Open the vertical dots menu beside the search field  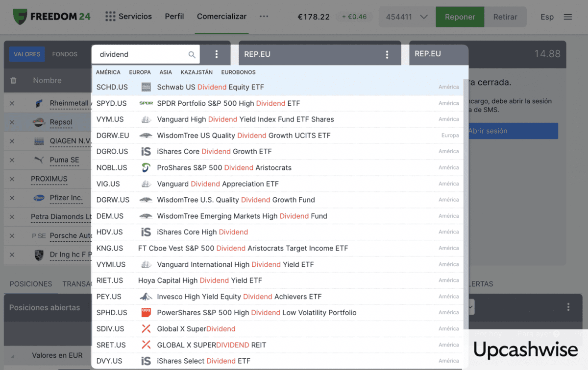pyautogui.click(x=217, y=54)
